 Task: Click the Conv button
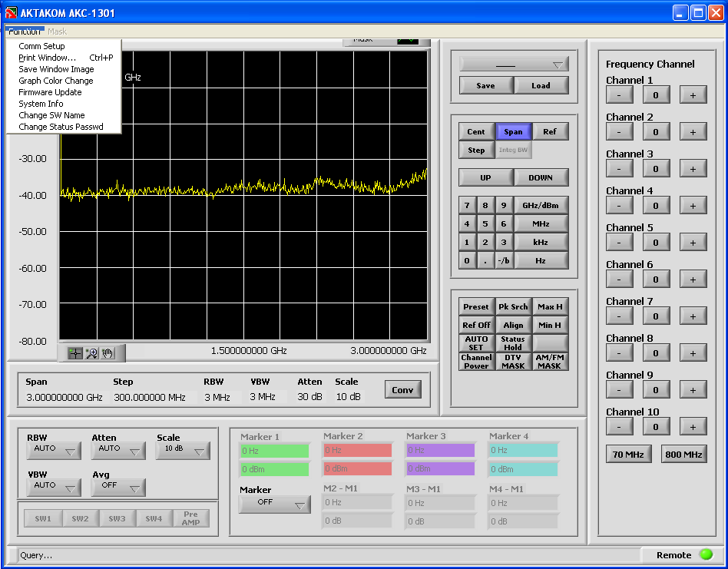(402, 390)
